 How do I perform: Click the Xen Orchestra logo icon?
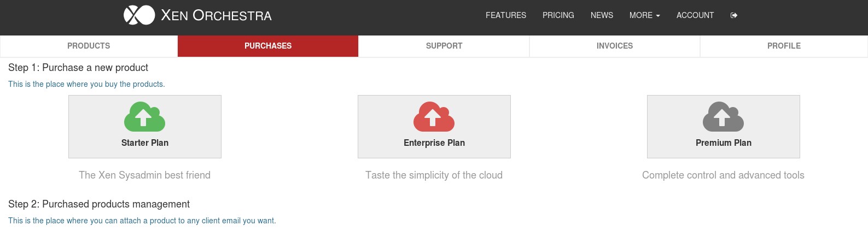point(139,15)
